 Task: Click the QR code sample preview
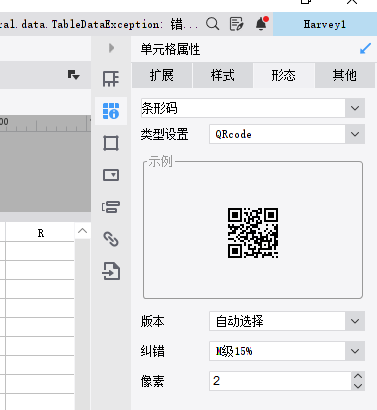253,233
